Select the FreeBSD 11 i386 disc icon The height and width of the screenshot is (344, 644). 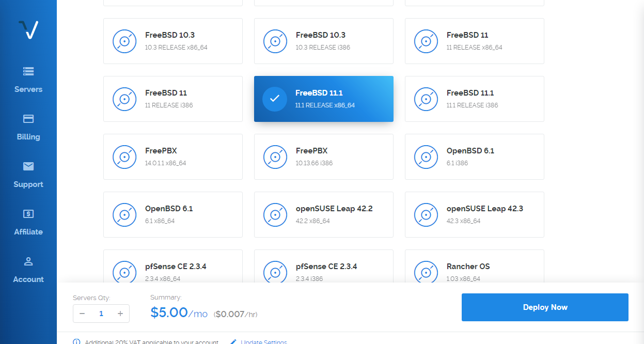(x=124, y=99)
